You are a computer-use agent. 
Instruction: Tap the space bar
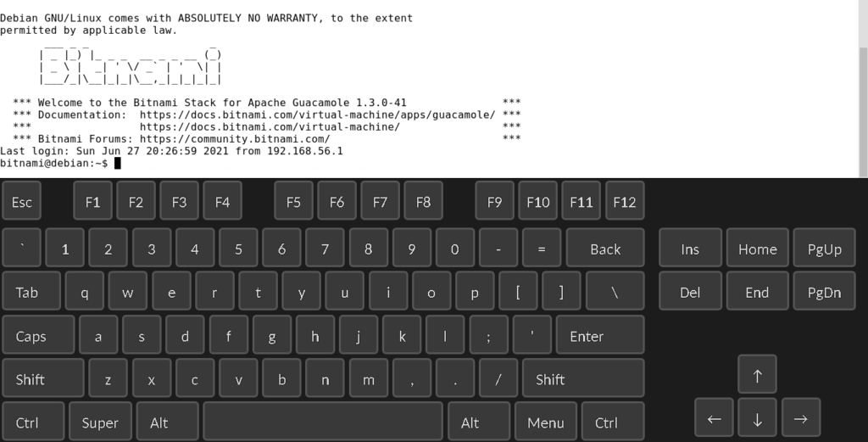click(323, 422)
